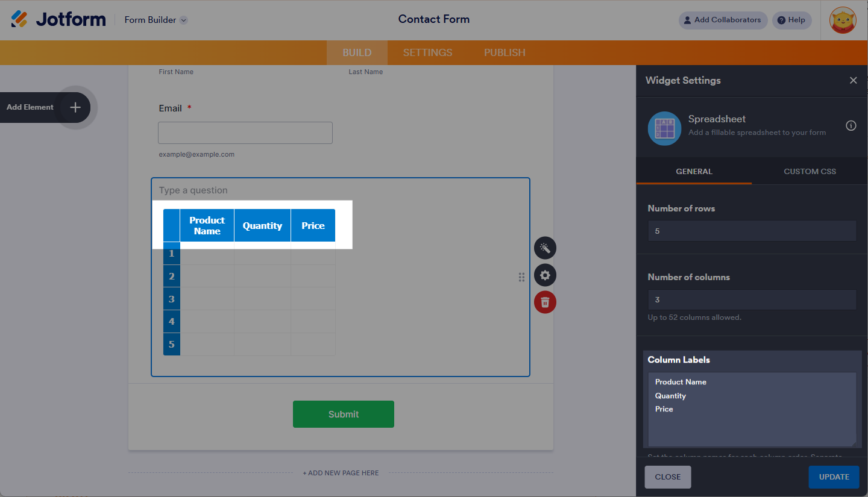Open the gear widget settings icon
This screenshot has height=497, width=868.
[545, 275]
